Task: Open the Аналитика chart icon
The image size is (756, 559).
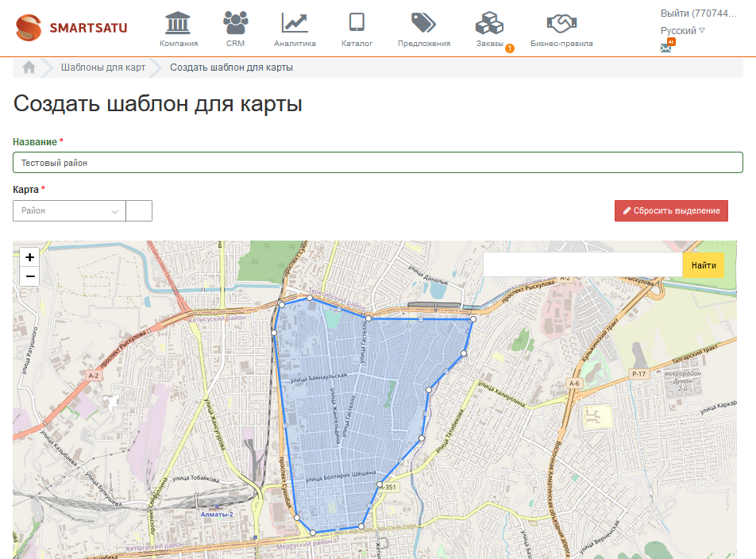Action: click(295, 22)
